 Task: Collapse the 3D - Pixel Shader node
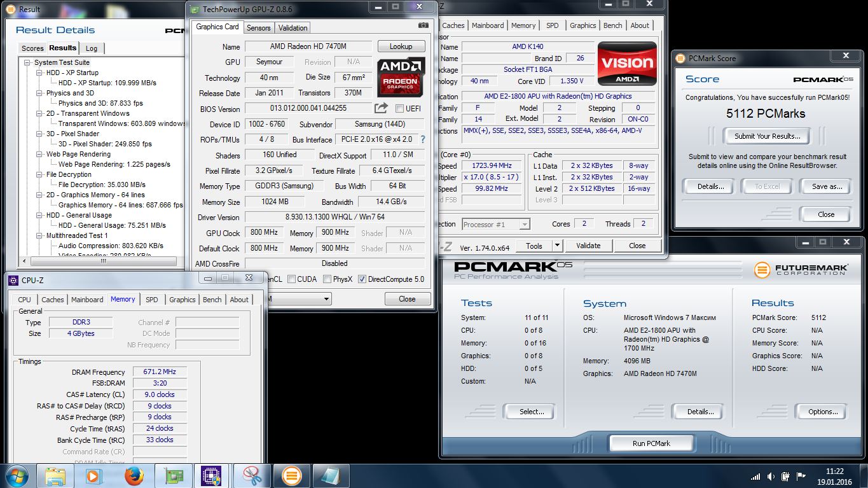point(39,134)
